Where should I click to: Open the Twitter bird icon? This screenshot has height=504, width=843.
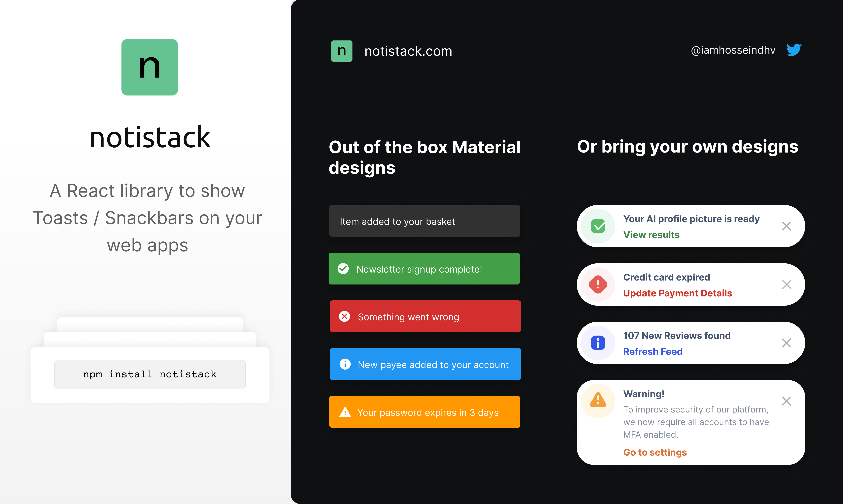tap(794, 50)
